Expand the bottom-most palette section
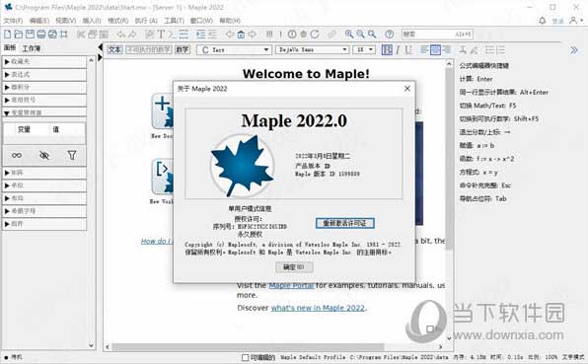This screenshot has width=588, height=364. point(44,224)
